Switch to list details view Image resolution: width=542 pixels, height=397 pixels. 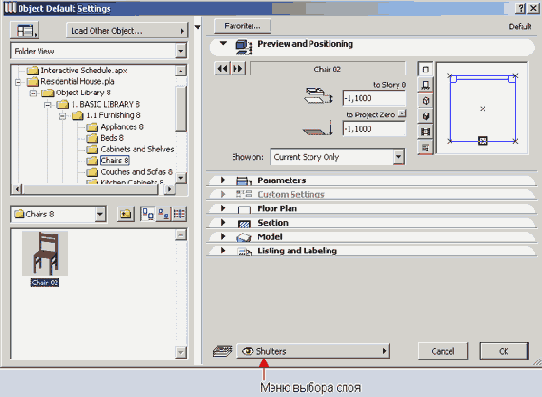coord(179,214)
